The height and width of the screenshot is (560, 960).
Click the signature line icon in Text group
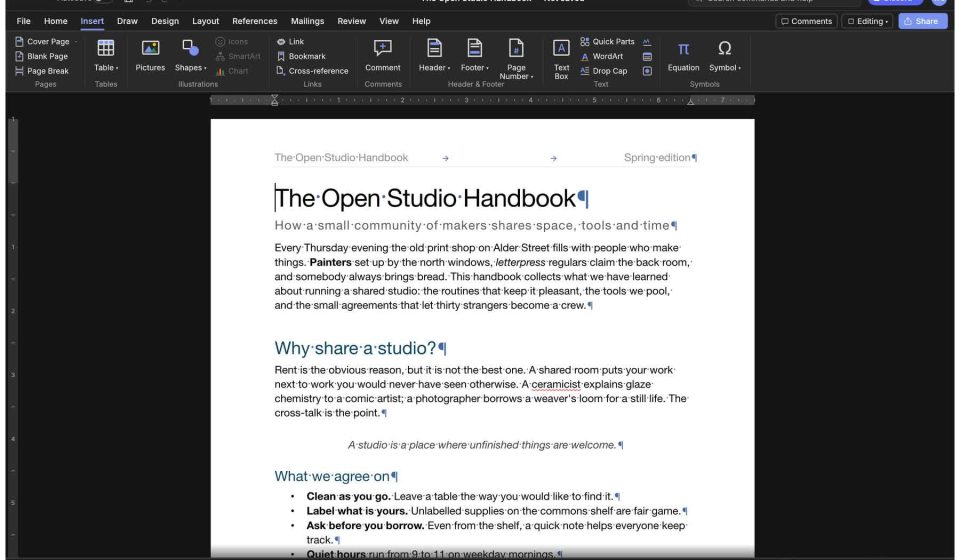click(647, 42)
